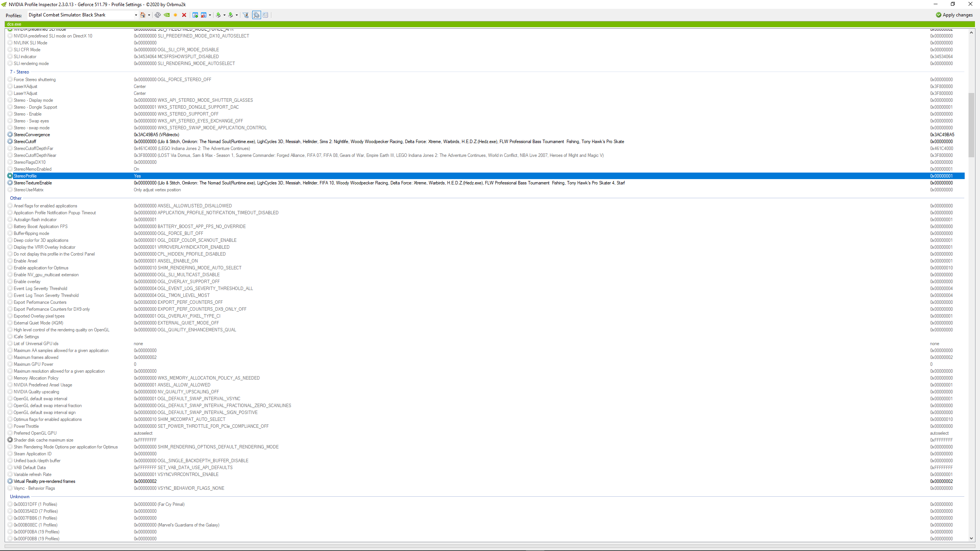Toggle the scan settings magnifier icon
Image resolution: width=980 pixels, height=551 pixels.
[x=256, y=15]
